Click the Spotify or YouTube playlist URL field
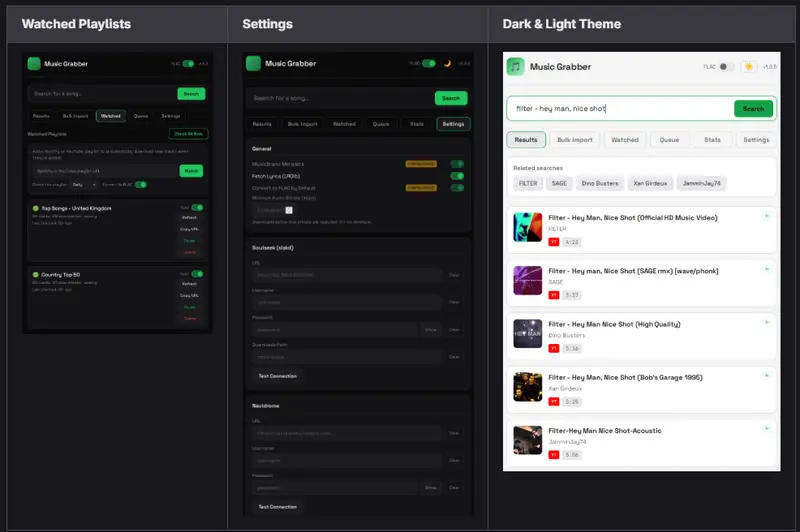800x532 pixels. coord(105,171)
